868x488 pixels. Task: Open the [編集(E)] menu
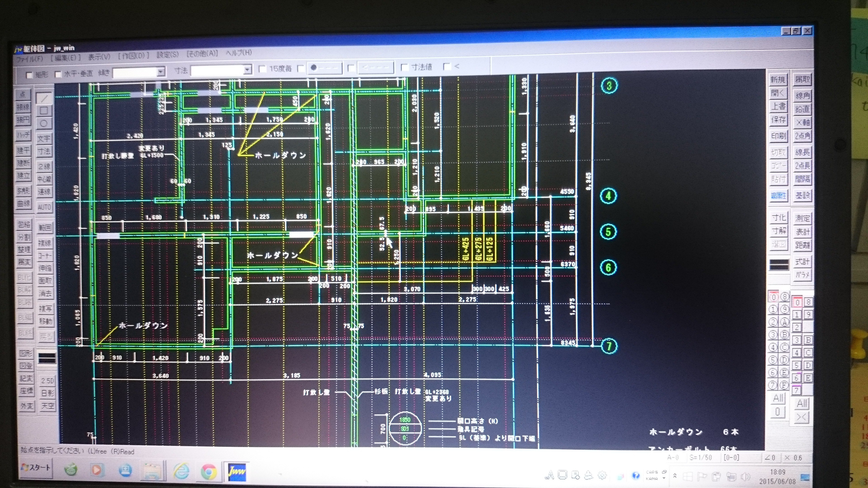(65, 58)
